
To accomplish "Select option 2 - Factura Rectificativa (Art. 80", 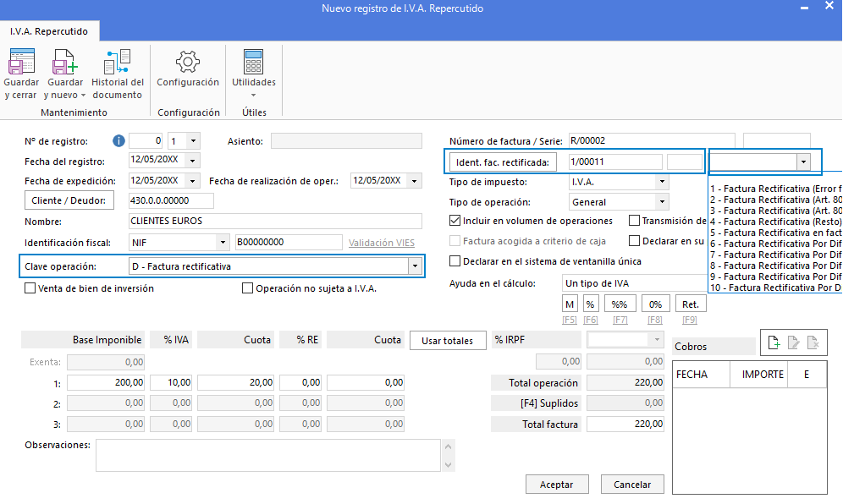I will [x=776, y=200].
